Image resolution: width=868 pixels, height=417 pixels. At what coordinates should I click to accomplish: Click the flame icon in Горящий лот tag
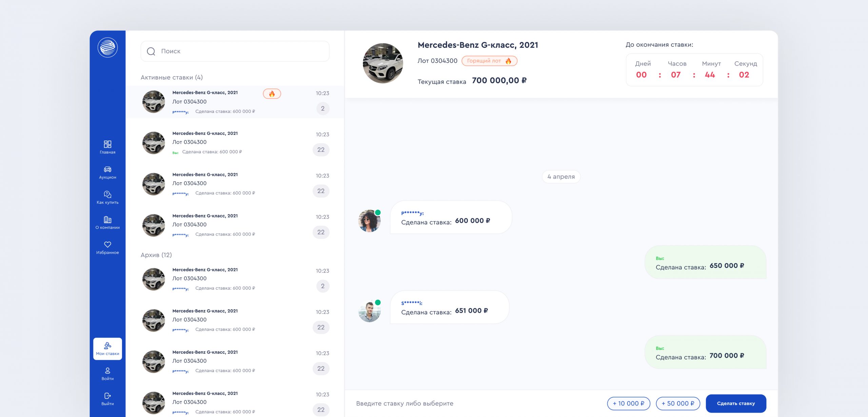(x=508, y=61)
